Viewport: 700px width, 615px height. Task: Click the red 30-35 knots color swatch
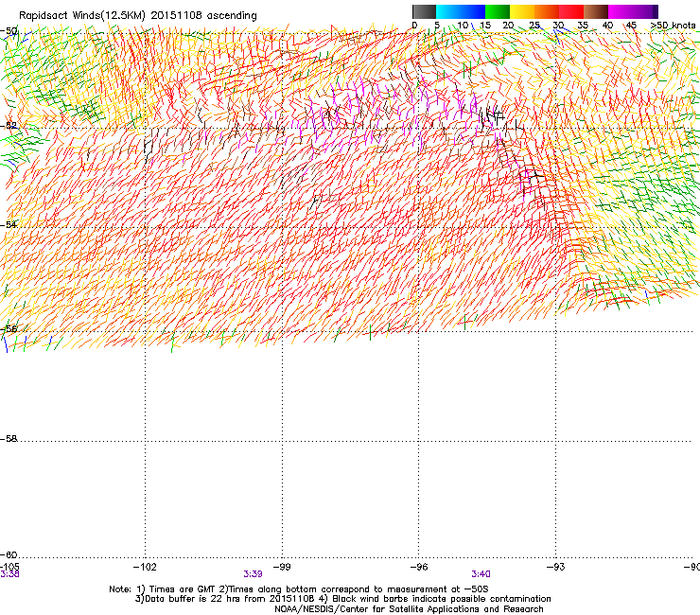[571, 11]
